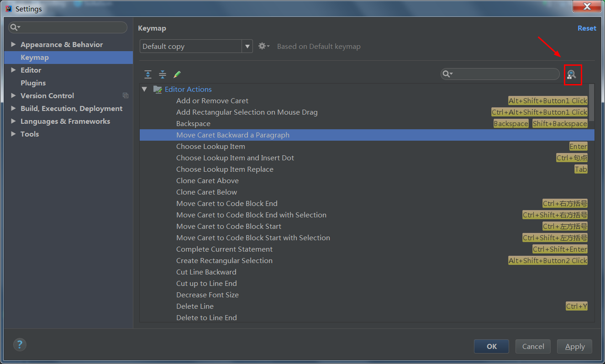
Task: Click the magnifier icon in the keymap search box
Action: click(x=447, y=74)
